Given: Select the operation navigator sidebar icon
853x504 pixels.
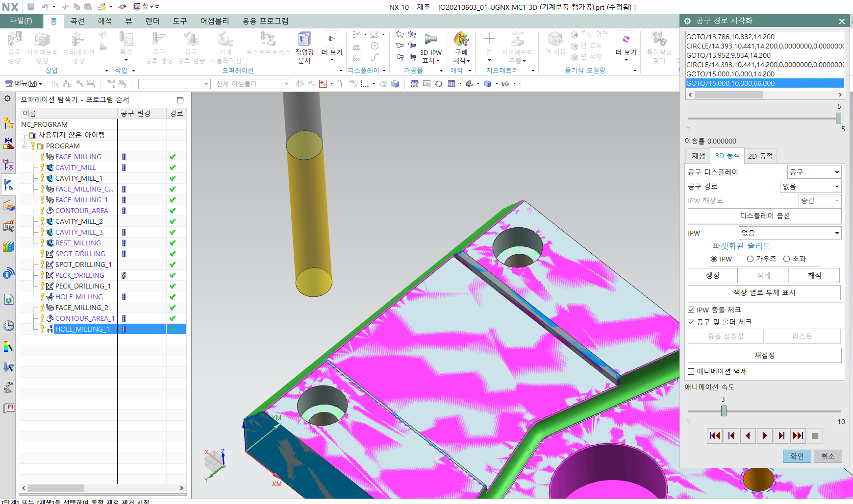Looking at the screenshot, I should click(8, 185).
